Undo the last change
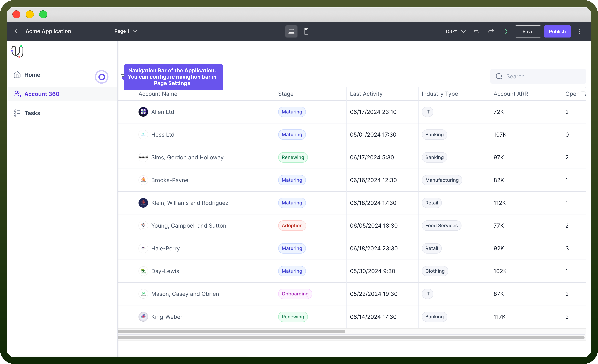This screenshot has height=364, width=598. (476, 32)
